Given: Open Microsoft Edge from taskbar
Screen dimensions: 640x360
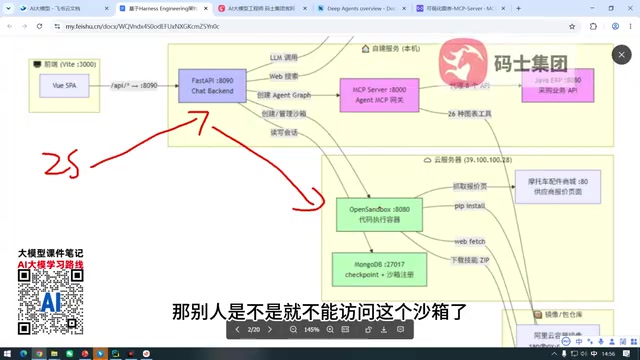Looking at the screenshot, I should click(x=23, y=353).
